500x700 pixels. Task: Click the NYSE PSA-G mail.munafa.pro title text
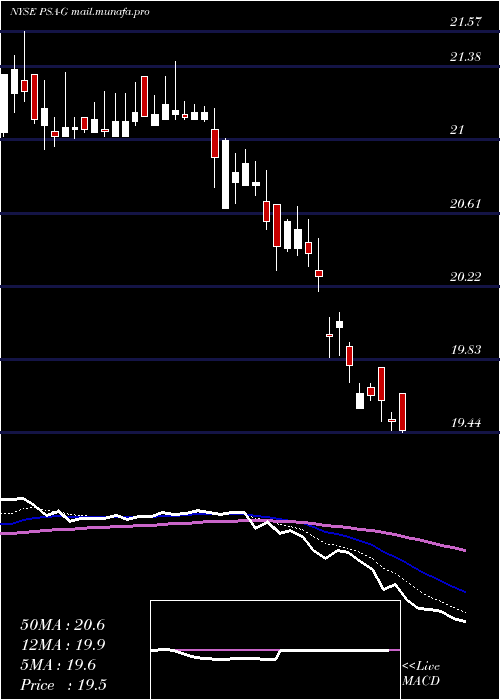(x=80, y=12)
